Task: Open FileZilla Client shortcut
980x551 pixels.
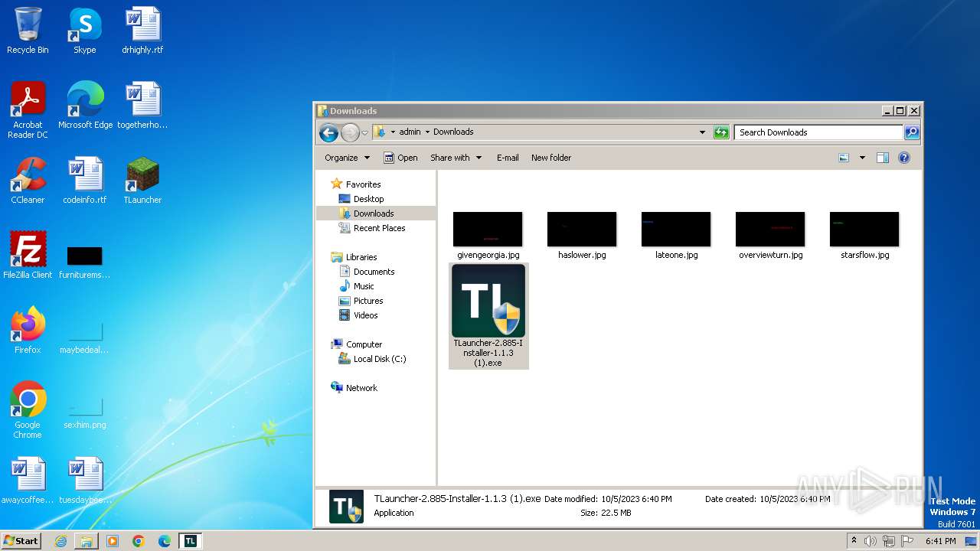Action: pos(28,256)
